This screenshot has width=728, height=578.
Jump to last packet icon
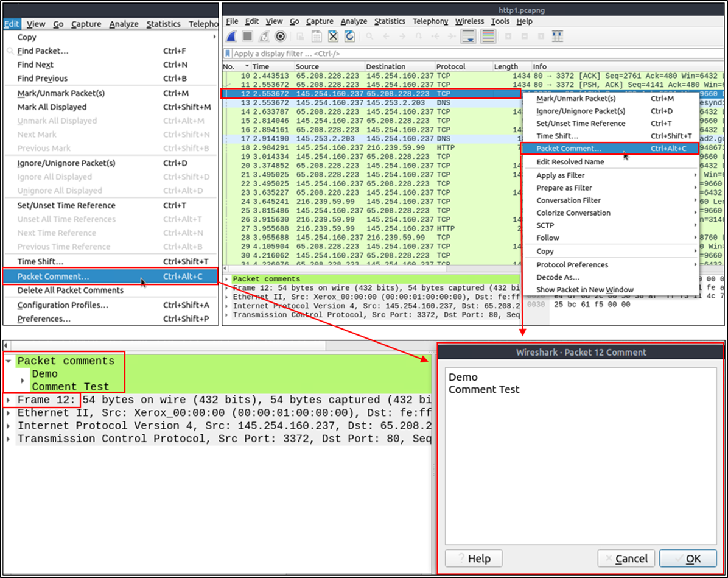click(x=451, y=37)
